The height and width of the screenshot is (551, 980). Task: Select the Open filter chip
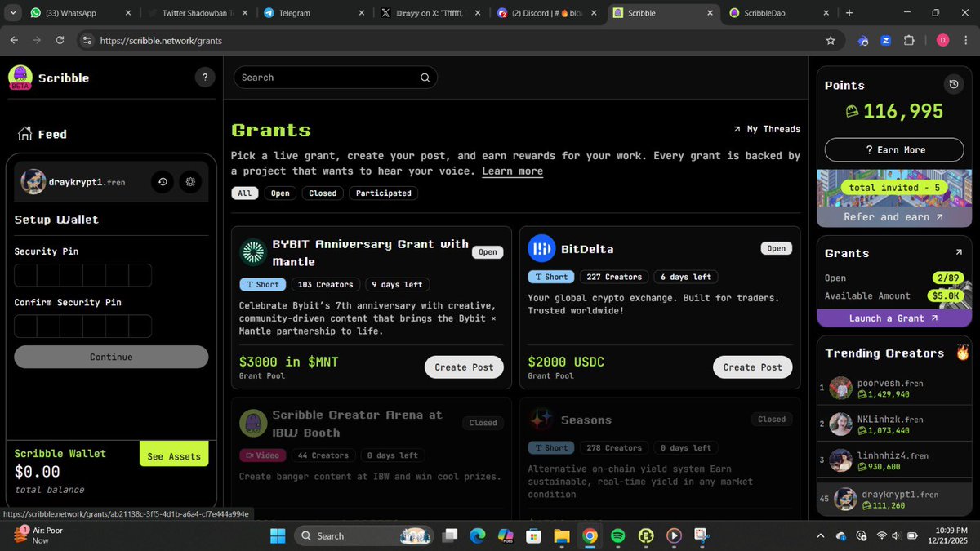click(280, 193)
